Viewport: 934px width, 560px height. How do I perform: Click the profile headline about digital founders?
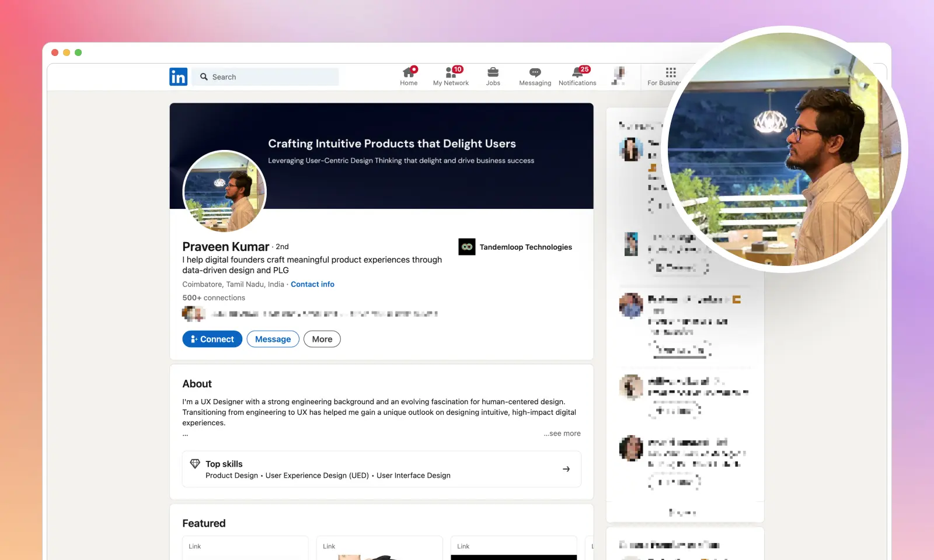pos(312,265)
